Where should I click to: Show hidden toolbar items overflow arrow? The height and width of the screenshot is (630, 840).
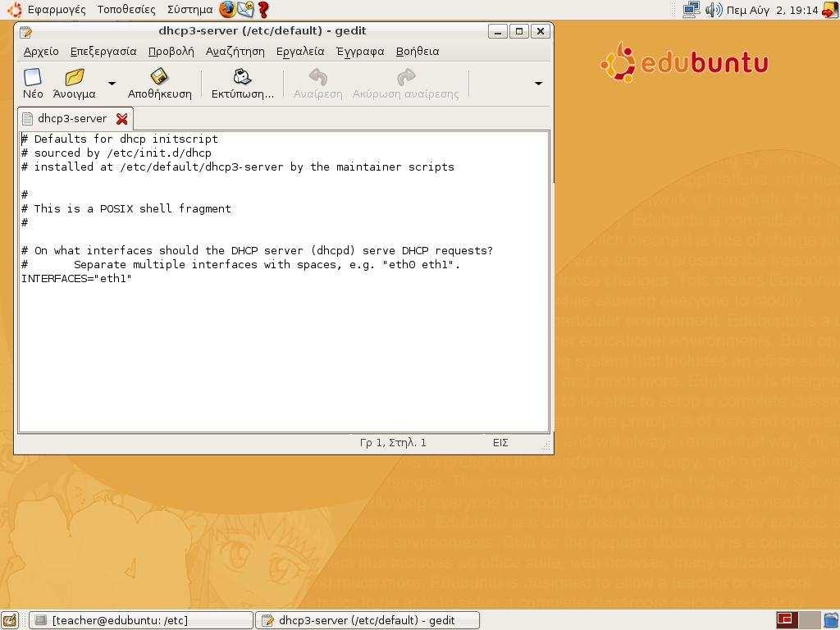tap(538, 84)
